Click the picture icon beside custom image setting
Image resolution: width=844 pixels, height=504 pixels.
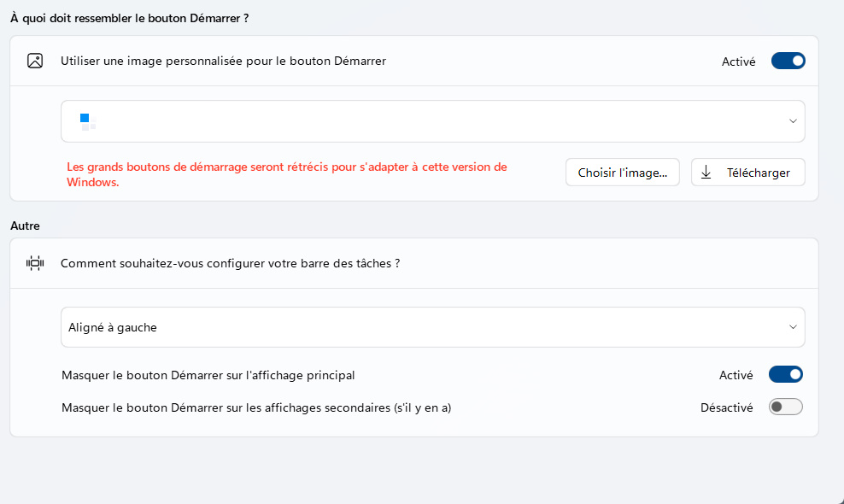(x=35, y=61)
